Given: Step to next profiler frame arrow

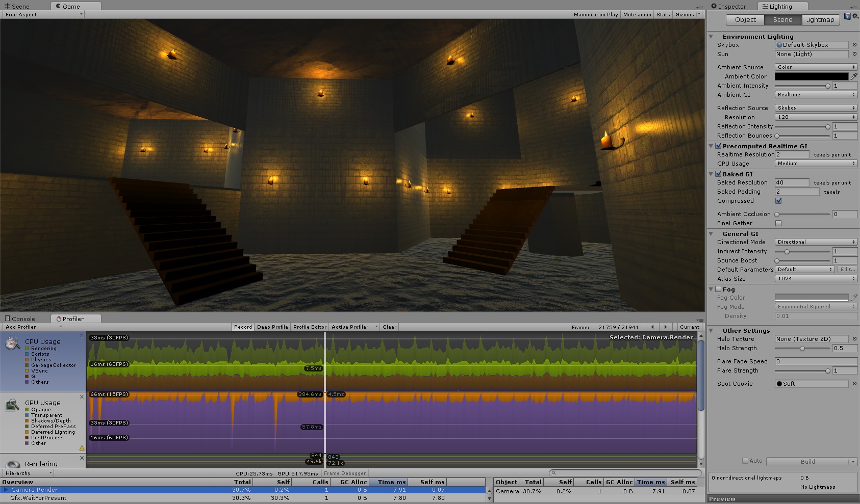Looking at the screenshot, I should [665, 327].
